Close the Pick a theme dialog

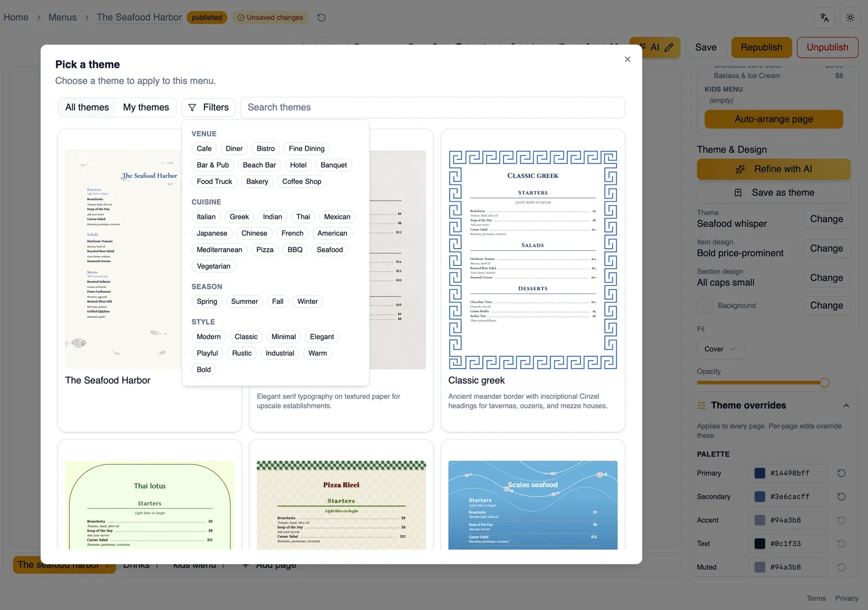click(x=628, y=59)
